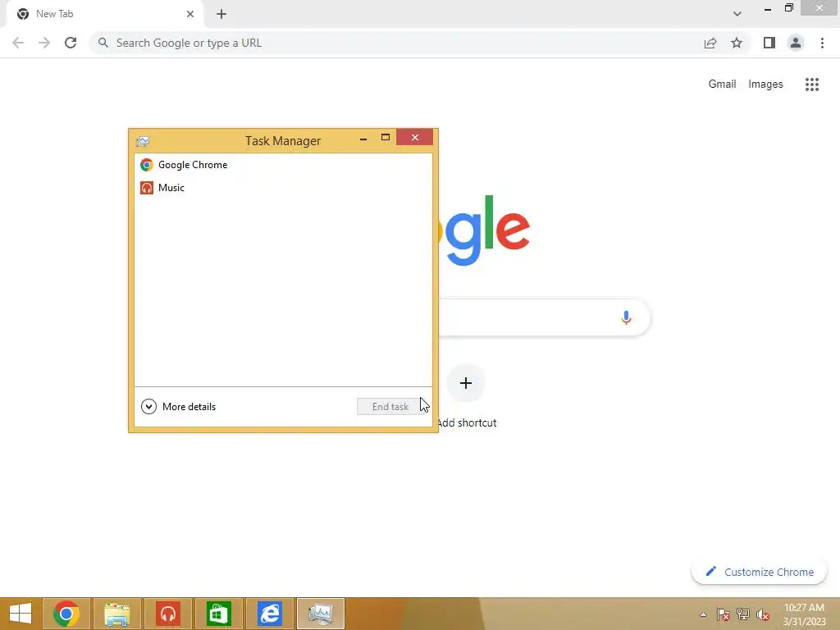Minimize the Chrome window
The width and height of the screenshot is (840, 630).
point(768,9)
